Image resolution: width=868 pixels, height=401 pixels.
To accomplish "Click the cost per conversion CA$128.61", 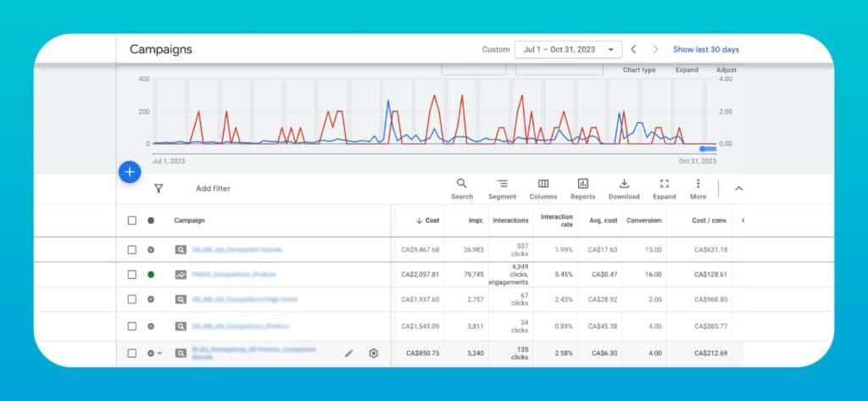I will (x=711, y=274).
